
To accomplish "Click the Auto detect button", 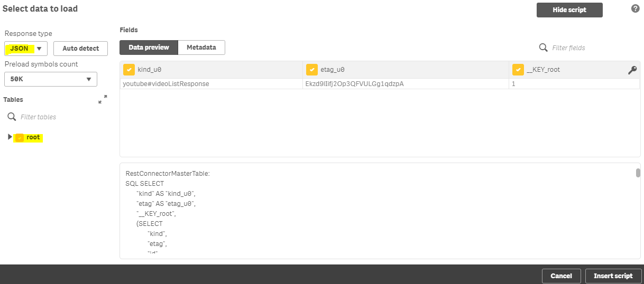I will 81,49.
